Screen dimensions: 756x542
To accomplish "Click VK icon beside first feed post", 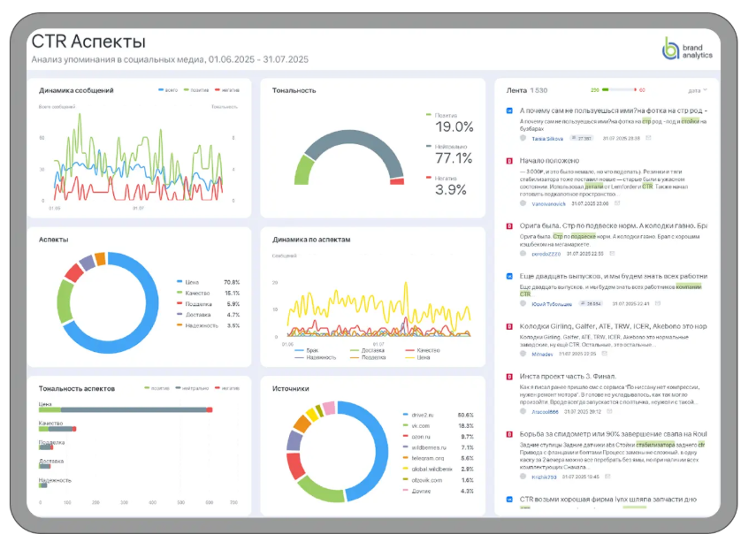I will point(508,111).
